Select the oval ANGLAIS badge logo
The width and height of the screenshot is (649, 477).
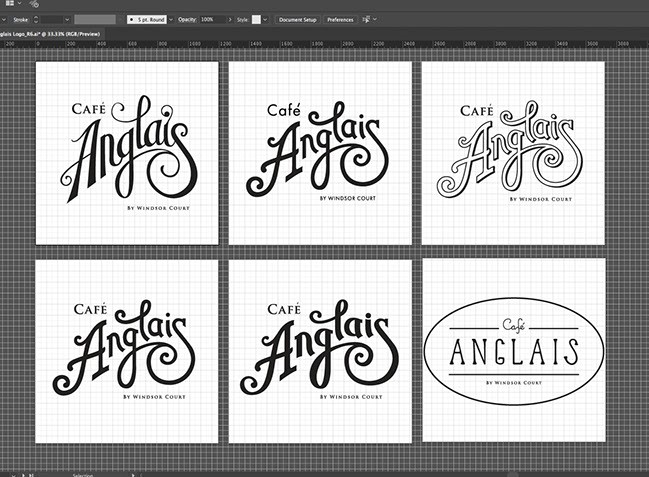pyautogui.click(x=514, y=351)
